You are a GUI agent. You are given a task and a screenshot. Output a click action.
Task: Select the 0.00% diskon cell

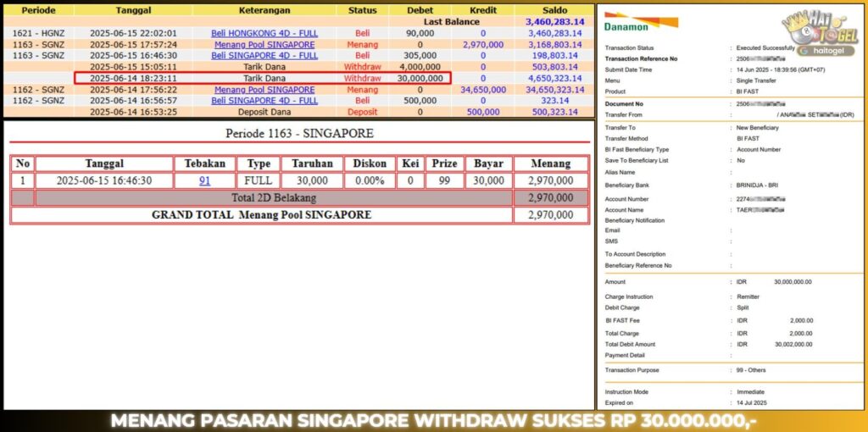pyautogui.click(x=370, y=181)
